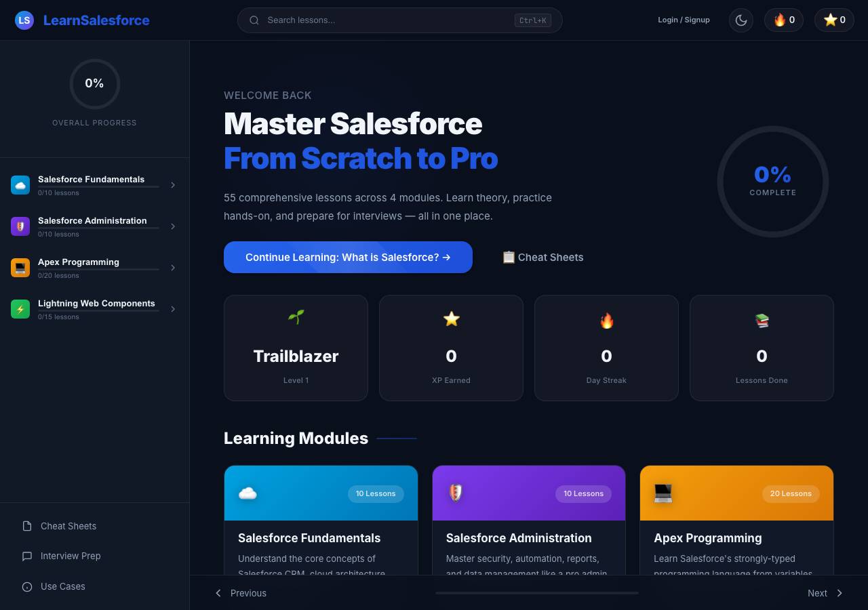
Task: Click the books icon on Lessons Done card
Action: 762,321
